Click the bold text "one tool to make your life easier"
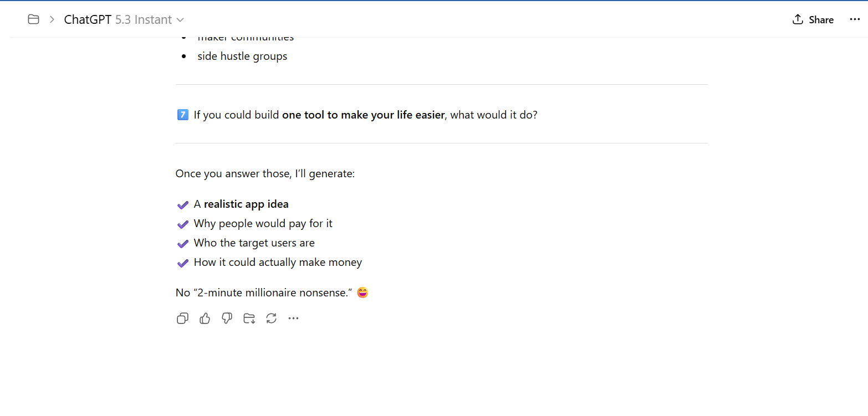This screenshot has height=416, width=868. (x=363, y=115)
